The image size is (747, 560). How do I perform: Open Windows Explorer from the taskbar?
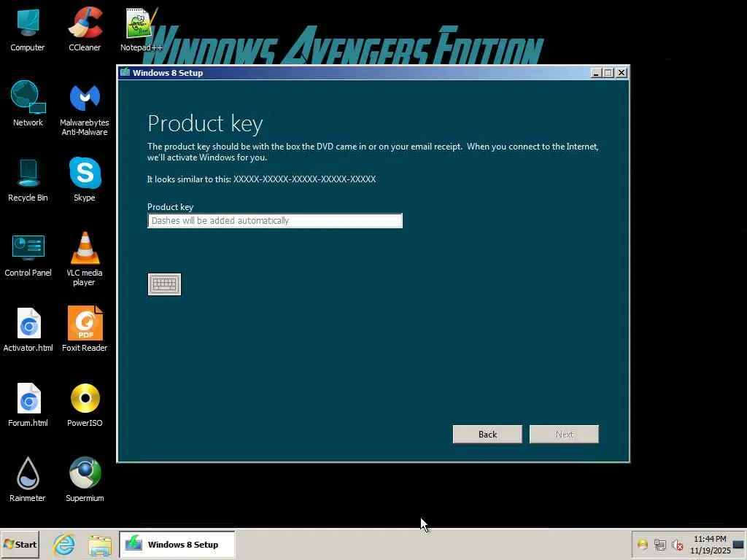(99, 545)
